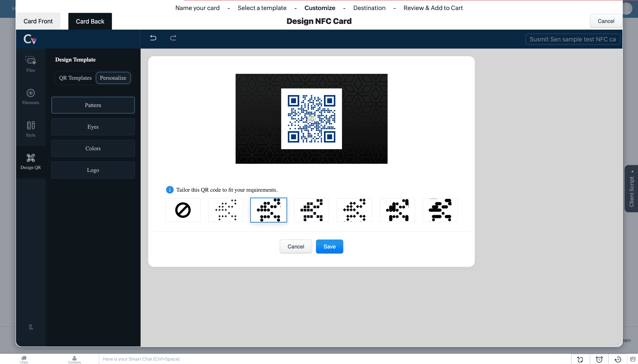Switch to Personalize toggle option
638x364 pixels.
113,78
